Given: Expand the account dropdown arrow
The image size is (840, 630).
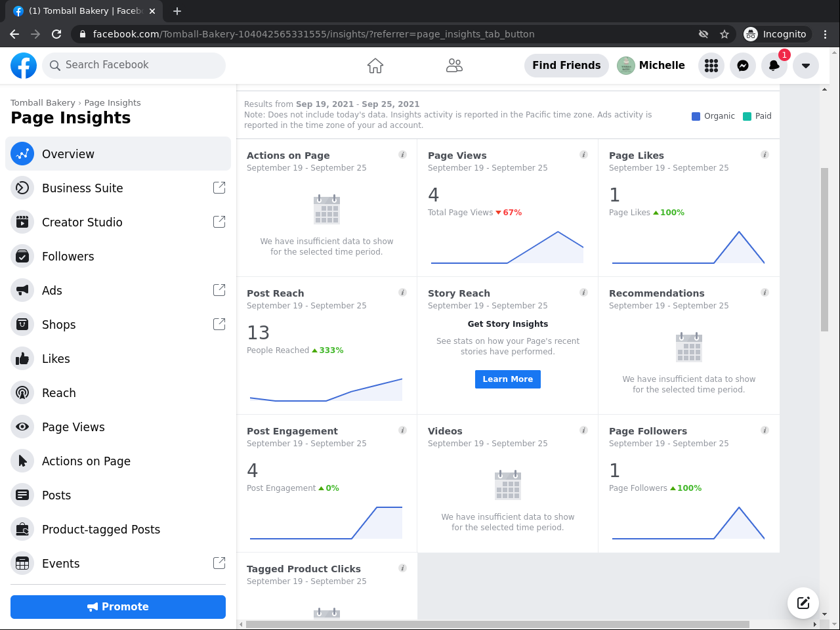Looking at the screenshot, I should (806, 66).
